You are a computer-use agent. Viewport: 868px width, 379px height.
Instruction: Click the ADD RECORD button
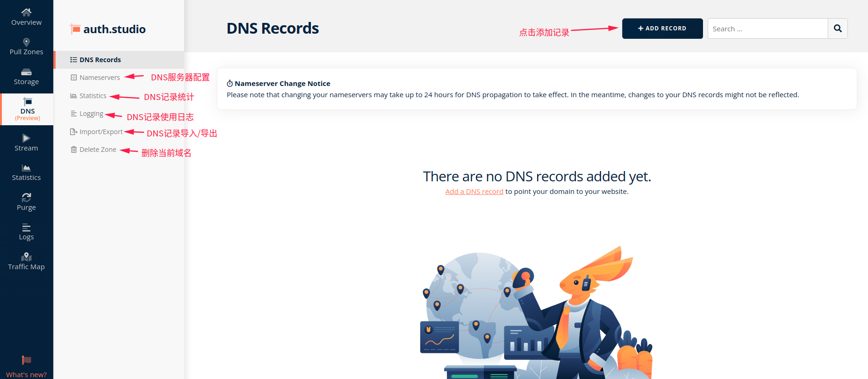[x=662, y=29]
